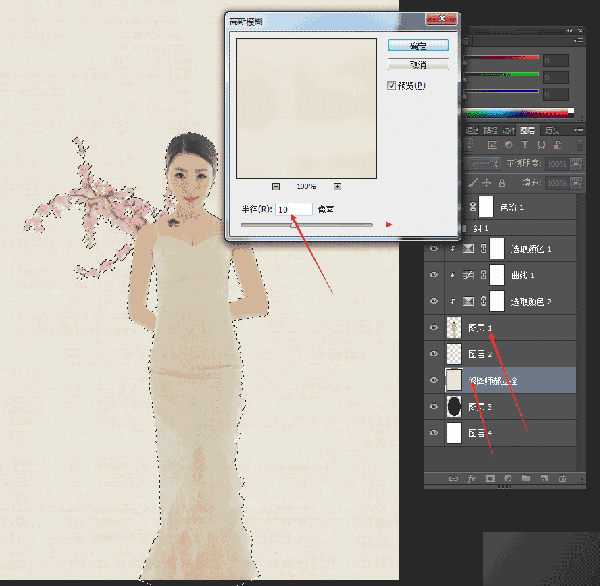
Task: Create a new adjustment layer from half-circle icon
Action: (508, 478)
